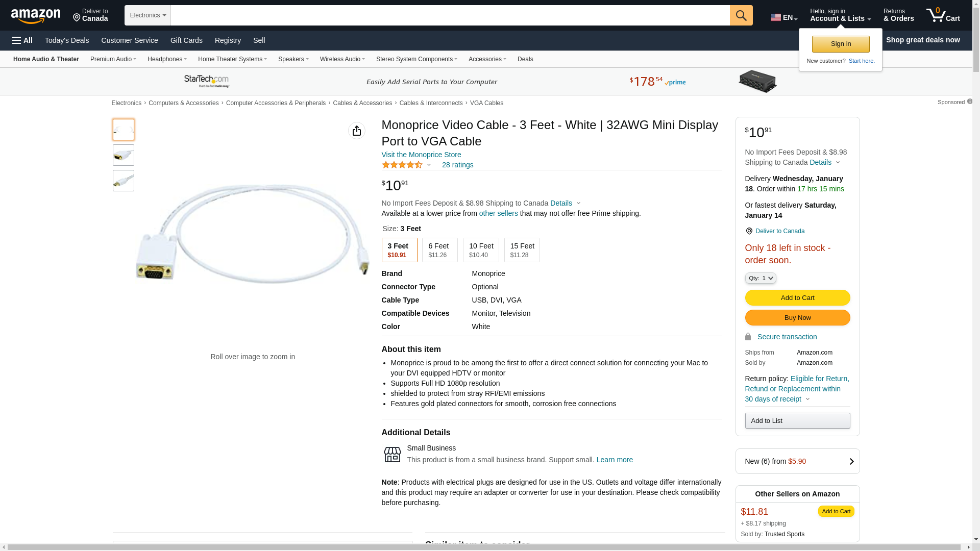Click the Amazon logo
Viewport: 980px width, 551px height.
click(36, 16)
